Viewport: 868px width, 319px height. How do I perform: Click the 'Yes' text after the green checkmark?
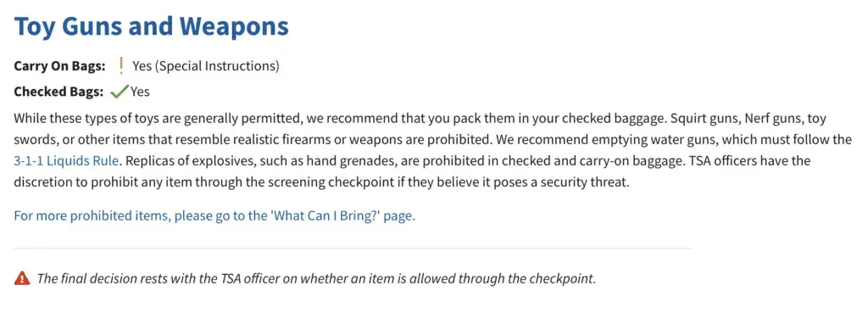click(x=140, y=92)
